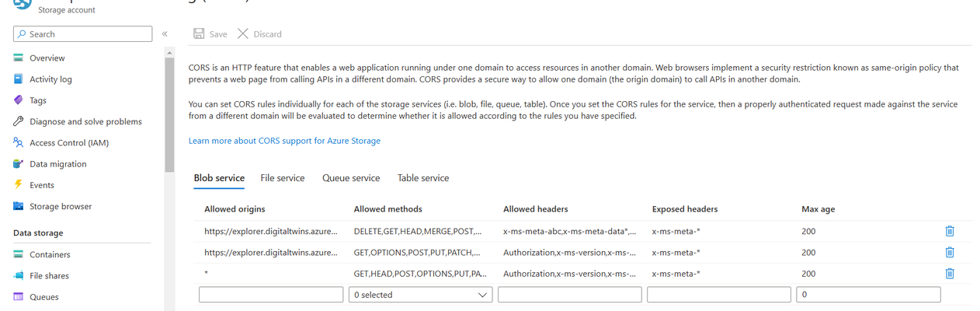Click the Queues icon
The width and height of the screenshot is (980, 311).
click(19, 296)
